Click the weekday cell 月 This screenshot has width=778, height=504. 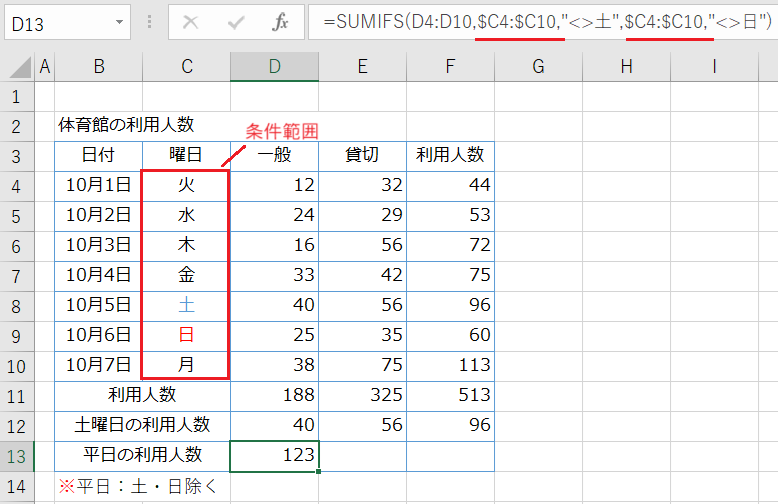coord(187,366)
